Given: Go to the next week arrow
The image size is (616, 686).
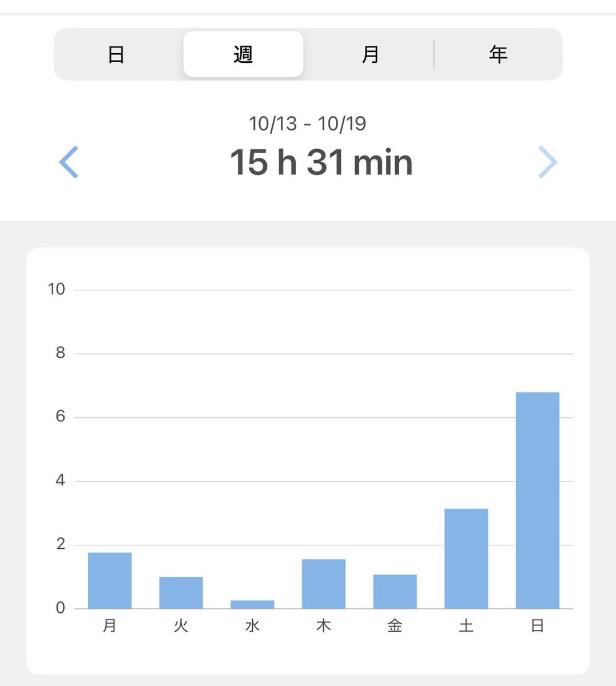Looking at the screenshot, I should click(547, 162).
